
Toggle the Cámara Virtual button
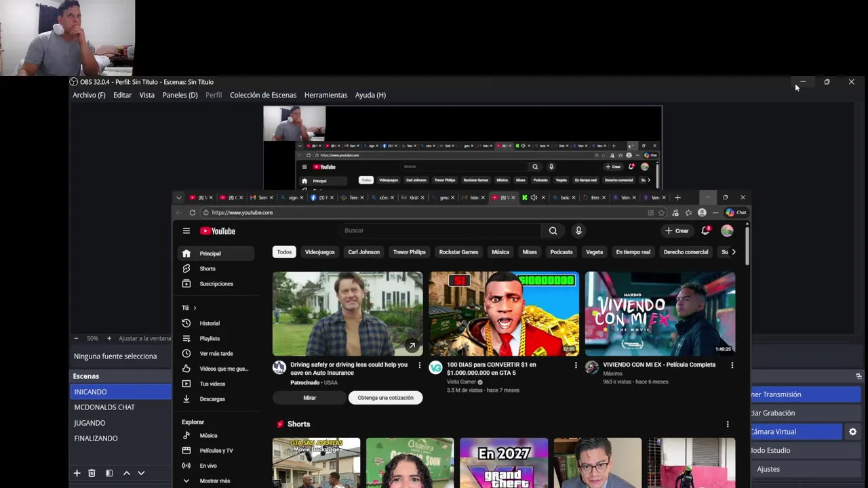point(796,432)
